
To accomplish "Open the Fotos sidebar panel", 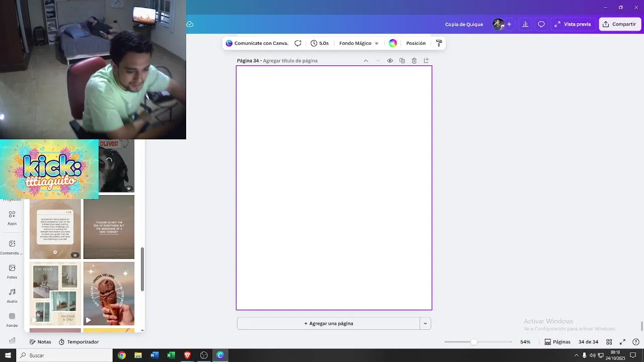I will pyautogui.click(x=12, y=271).
